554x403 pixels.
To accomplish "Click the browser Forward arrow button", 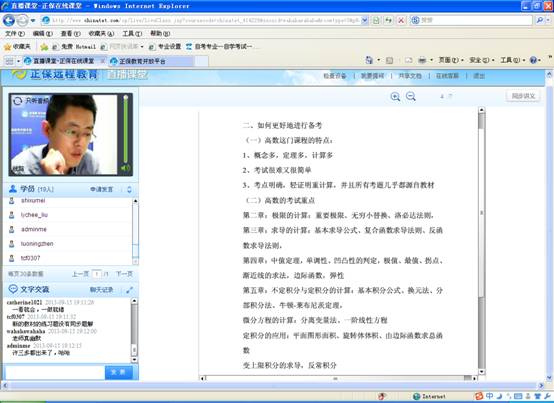I will [22, 20].
